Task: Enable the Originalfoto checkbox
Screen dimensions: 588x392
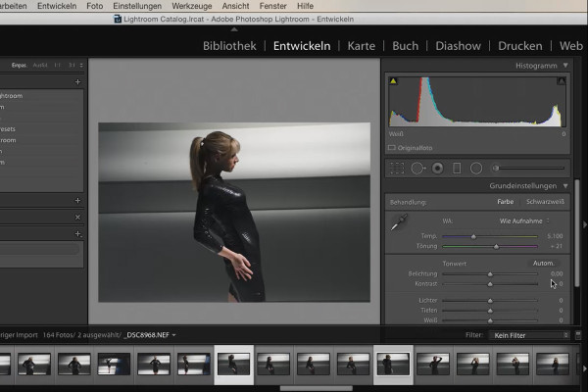Action: (391, 148)
